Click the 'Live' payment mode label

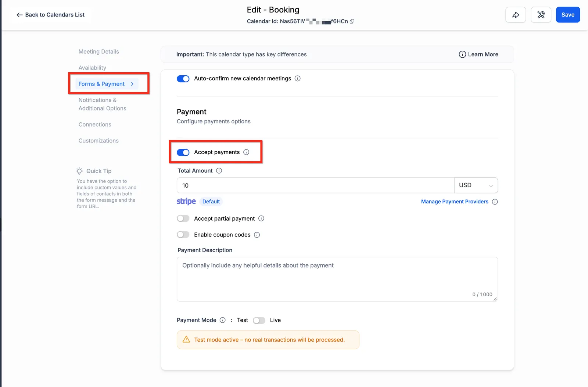[x=275, y=320]
